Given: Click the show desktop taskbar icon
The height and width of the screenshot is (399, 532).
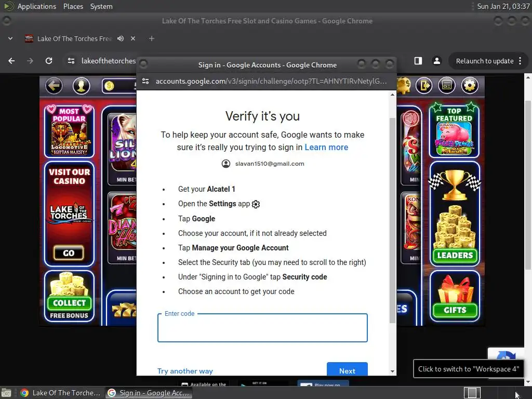Looking at the screenshot, I should coord(6,393).
